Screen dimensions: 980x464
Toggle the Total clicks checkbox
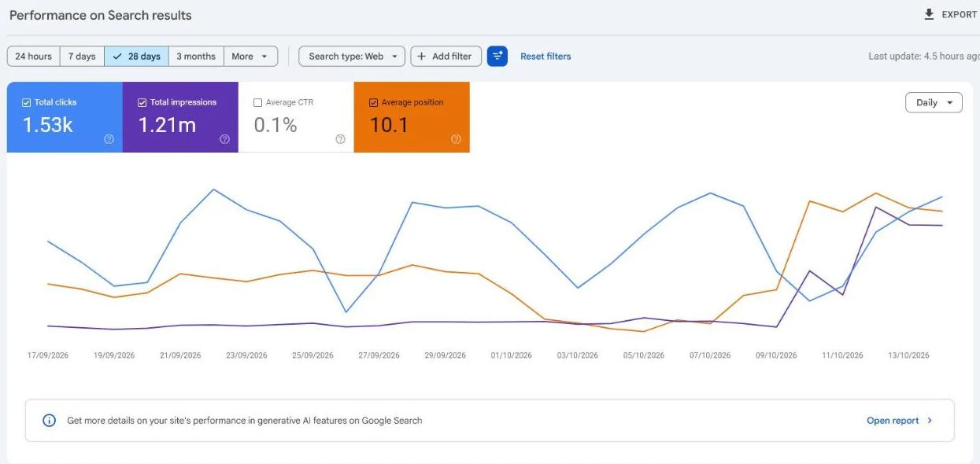27,102
